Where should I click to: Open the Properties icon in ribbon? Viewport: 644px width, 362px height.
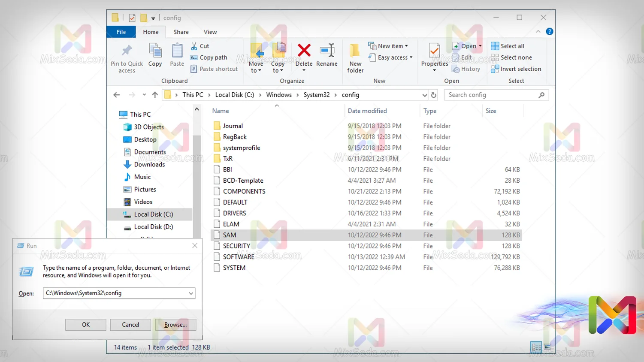(x=434, y=51)
